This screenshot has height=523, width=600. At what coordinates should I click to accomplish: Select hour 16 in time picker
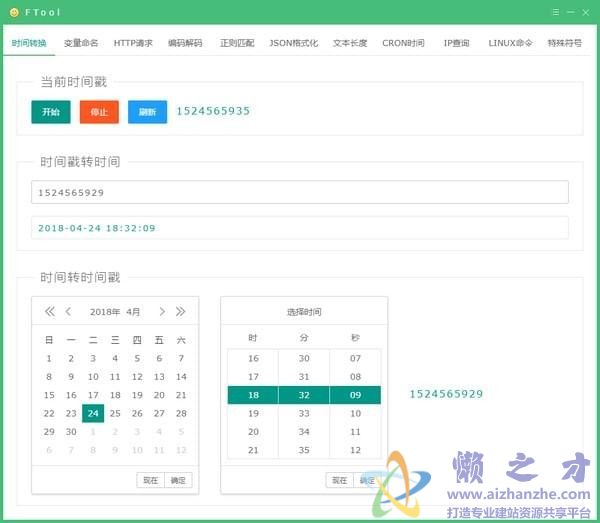(x=253, y=358)
